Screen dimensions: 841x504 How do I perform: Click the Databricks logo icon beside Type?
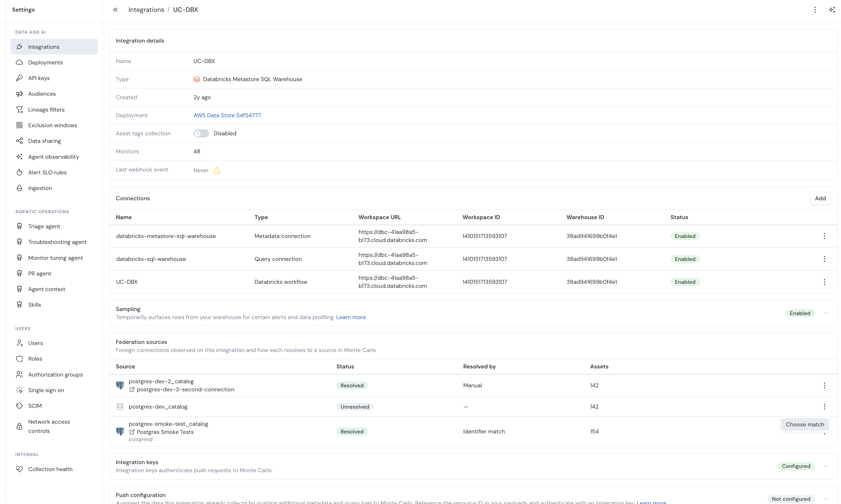(x=197, y=80)
